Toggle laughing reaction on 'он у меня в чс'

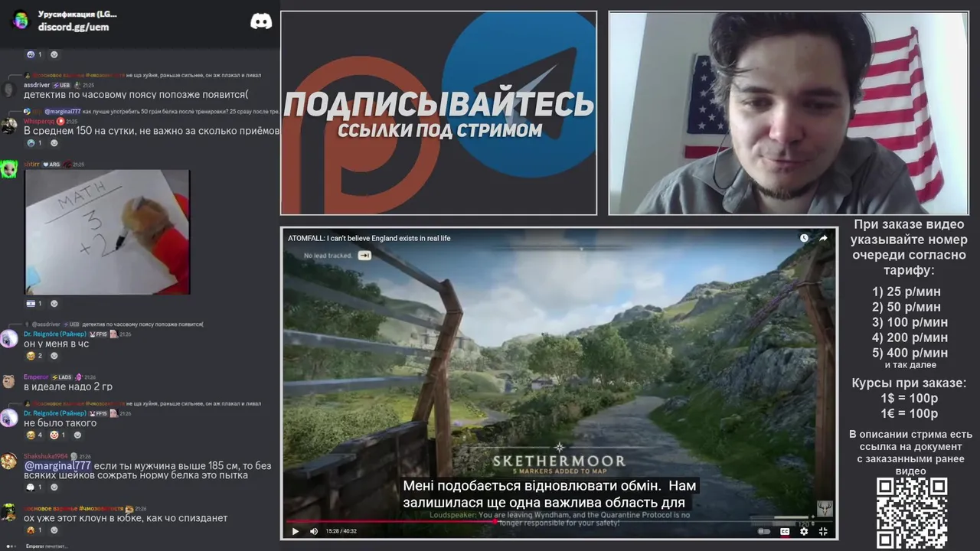[x=35, y=356]
